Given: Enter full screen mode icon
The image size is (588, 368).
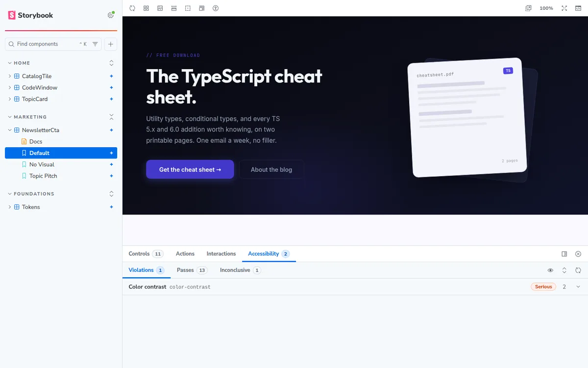Looking at the screenshot, I should pos(564,8).
